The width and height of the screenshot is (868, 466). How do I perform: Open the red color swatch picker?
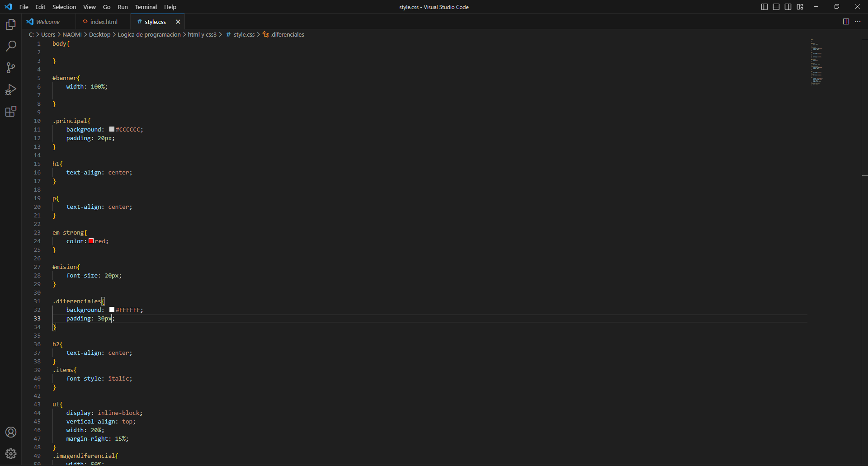coord(91,241)
